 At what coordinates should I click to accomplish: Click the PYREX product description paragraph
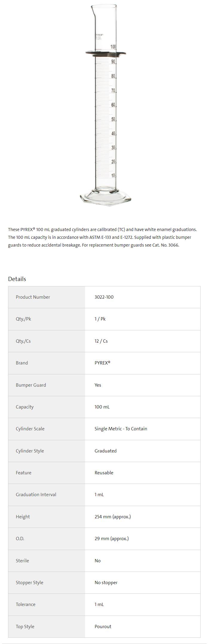102,237
